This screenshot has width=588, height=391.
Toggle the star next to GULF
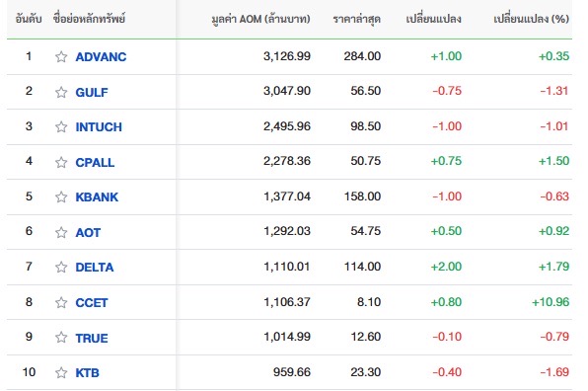(x=61, y=92)
